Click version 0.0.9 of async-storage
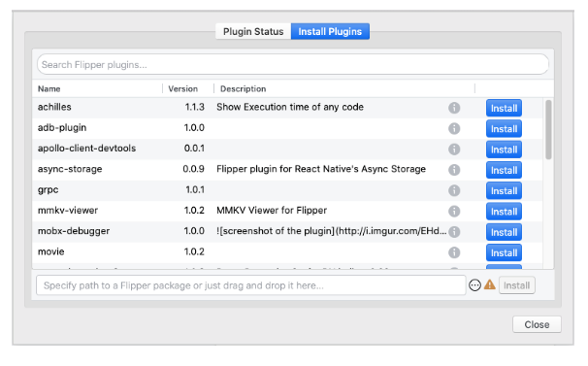 (x=193, y=169)
